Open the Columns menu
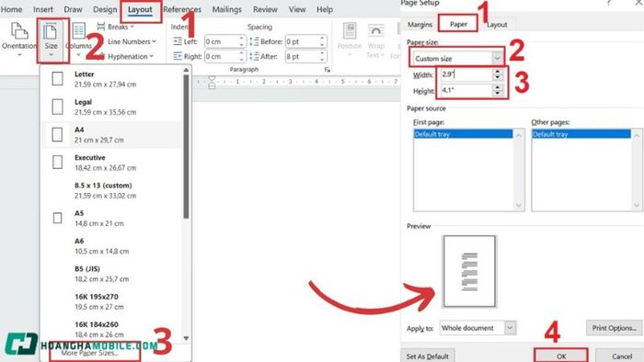The image size is (644, 362). coord(79,40)
